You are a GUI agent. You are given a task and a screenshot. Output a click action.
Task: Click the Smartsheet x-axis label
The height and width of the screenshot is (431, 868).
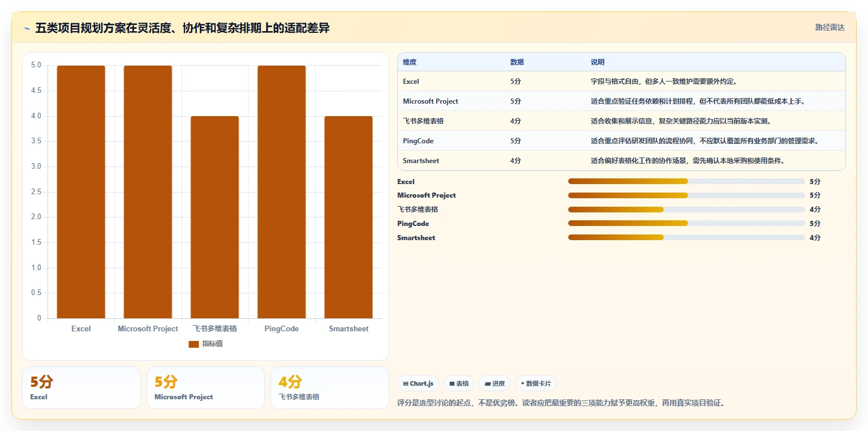pos(349,328)
